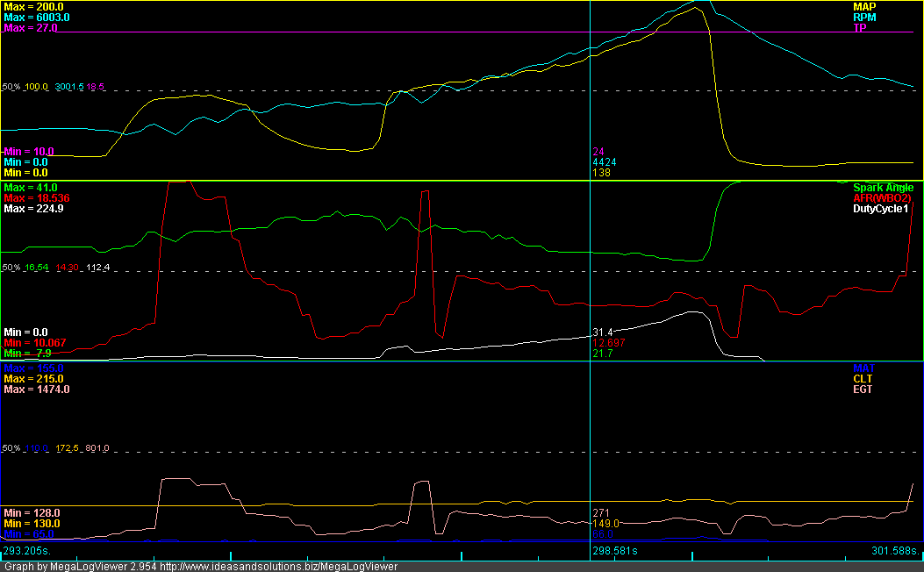Click the AFR 'Max = 18.536' label

[36, 198]
